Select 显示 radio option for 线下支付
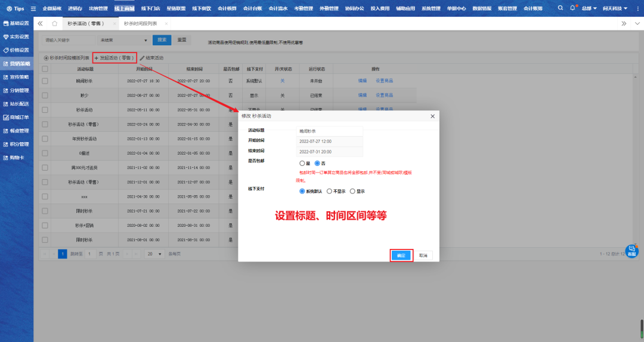Viewport: 644px width, 342px height. pos(352,191)
